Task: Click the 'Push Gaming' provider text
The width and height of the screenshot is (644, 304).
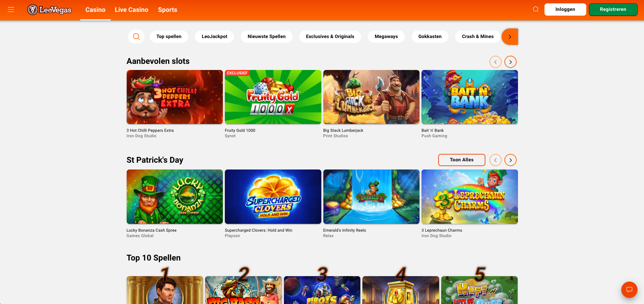Action: 434,136
